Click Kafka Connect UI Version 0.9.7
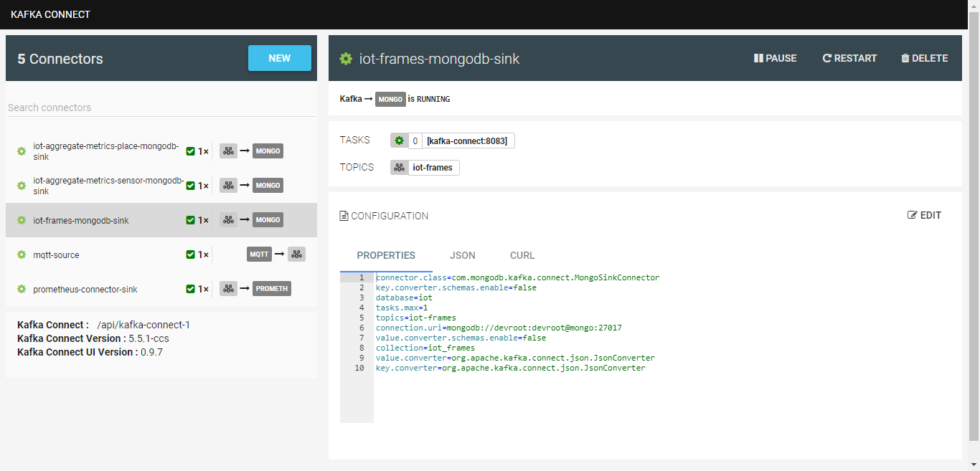This screenshot has width=980, height=471. pos(90,352)
